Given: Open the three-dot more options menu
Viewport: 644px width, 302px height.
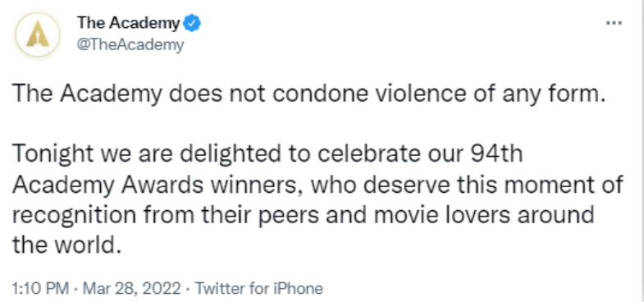Looking at the screenshot, I should point(614,24).
